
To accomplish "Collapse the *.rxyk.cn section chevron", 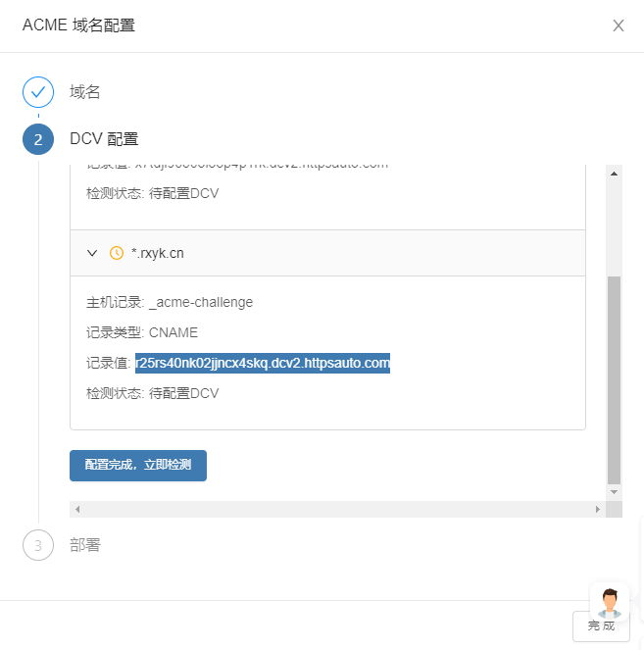I will tap(92, 253).
